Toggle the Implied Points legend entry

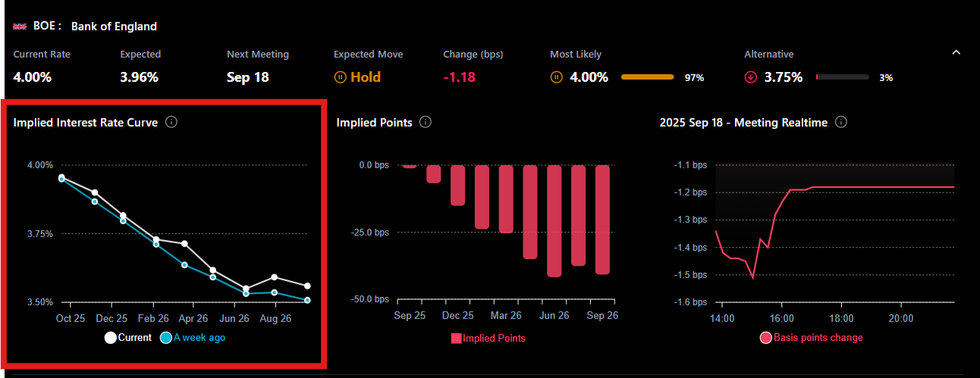[x=488, y=339]
